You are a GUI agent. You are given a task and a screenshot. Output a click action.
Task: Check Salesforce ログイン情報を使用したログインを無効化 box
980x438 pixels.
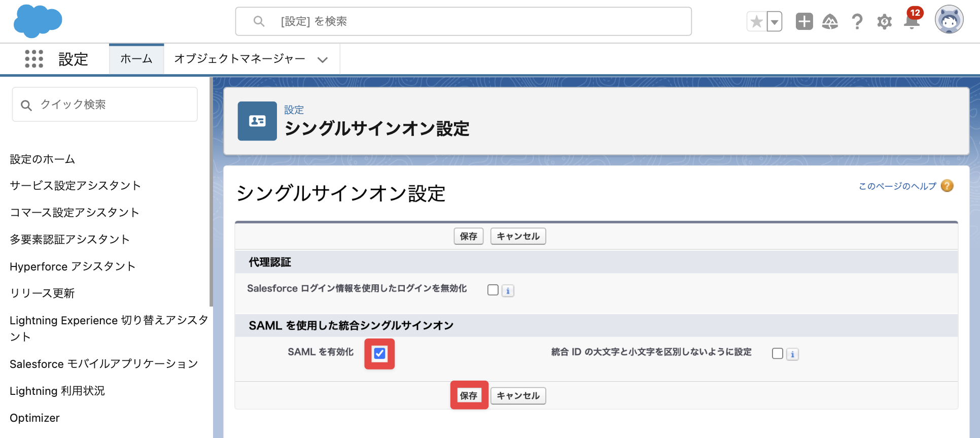493,290
